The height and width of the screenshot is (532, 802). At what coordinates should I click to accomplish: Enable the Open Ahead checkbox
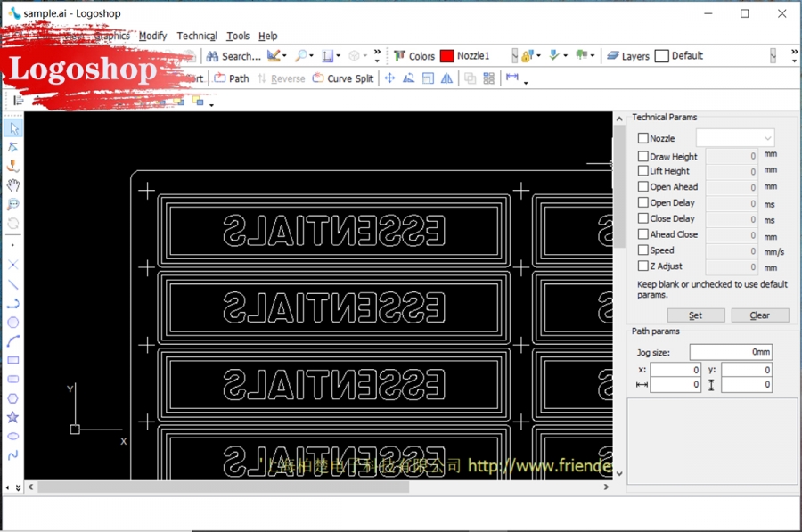642,187
